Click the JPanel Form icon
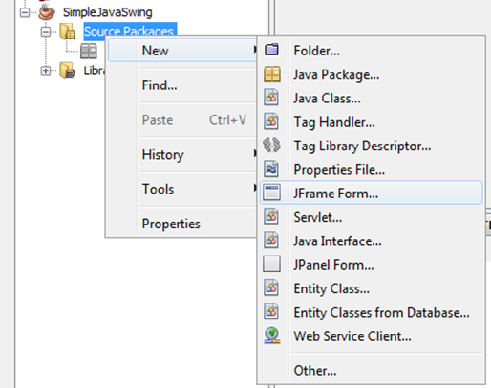Image resolution: width=491 pixels, height=388 pixels. pos(272,264)
